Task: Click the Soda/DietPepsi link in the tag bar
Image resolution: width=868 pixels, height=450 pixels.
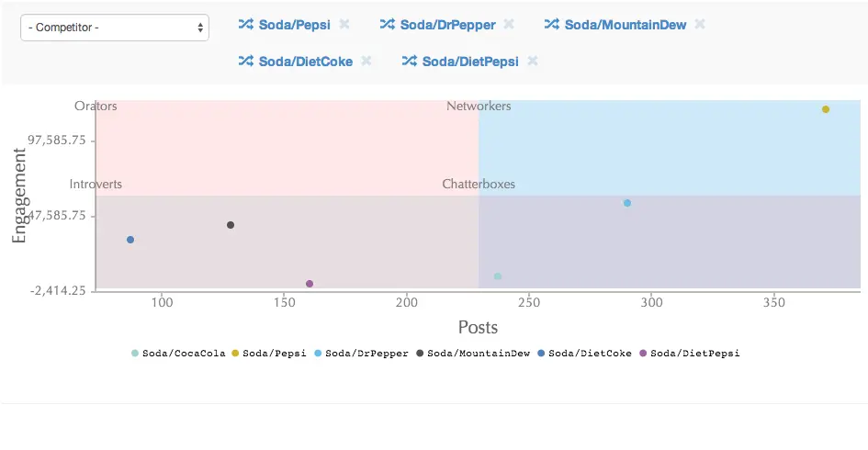Action: click(470, 62)
